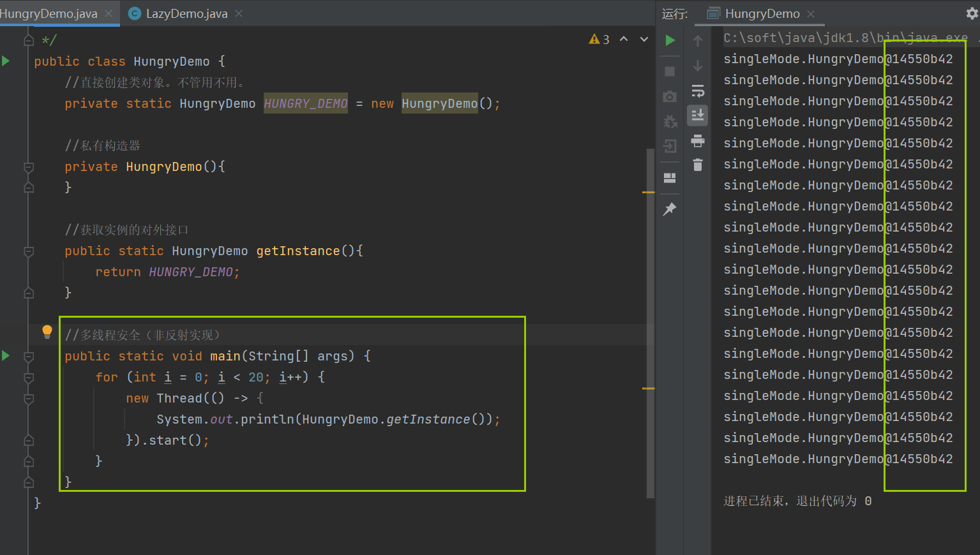Run the HungryDemo class from gutter arrow
The image size is (980, 555).
[x=6, y=61]
